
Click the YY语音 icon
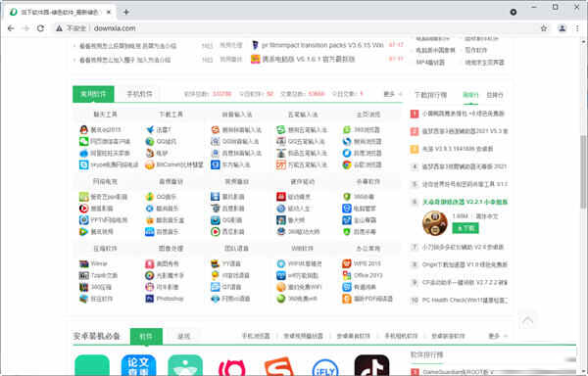pos(216,263)
